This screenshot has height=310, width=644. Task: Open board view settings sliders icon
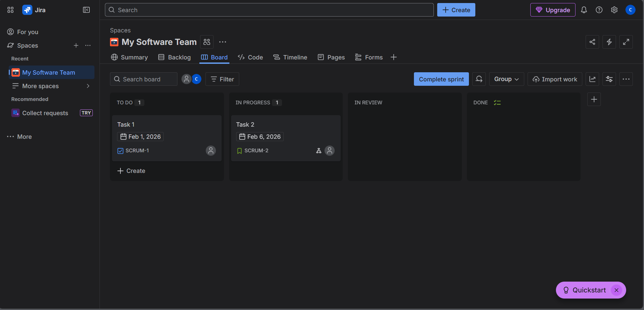coord(609,79)
